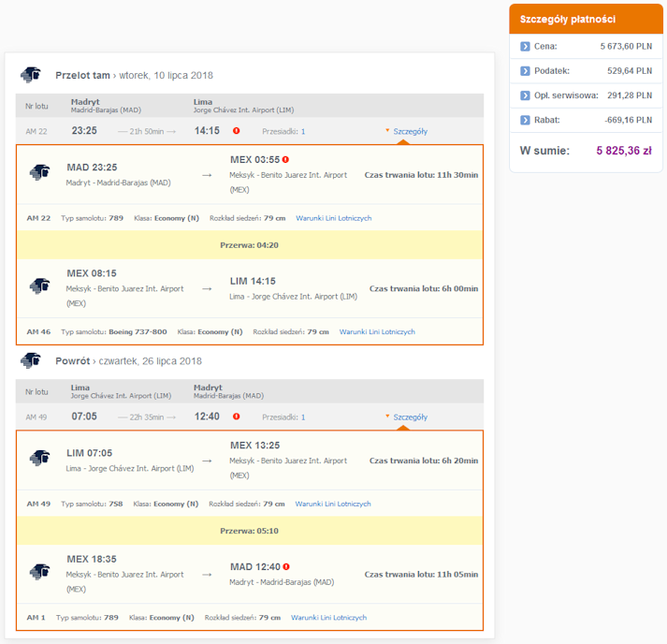Click 'Przerwa: 05:10' layover bar
The image size is (667, 644).
[x=249, y=531]
